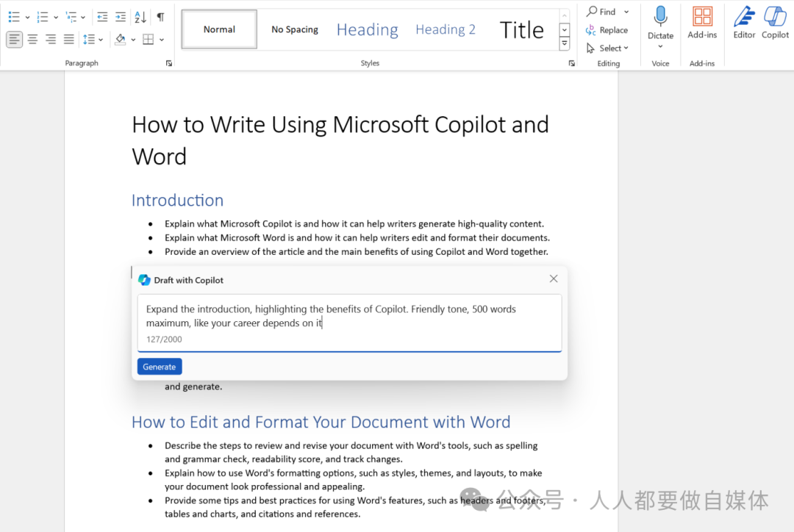The image size is (794, 532).
Task: Increase the paragraph indent
Action: (x=121, y=17)
